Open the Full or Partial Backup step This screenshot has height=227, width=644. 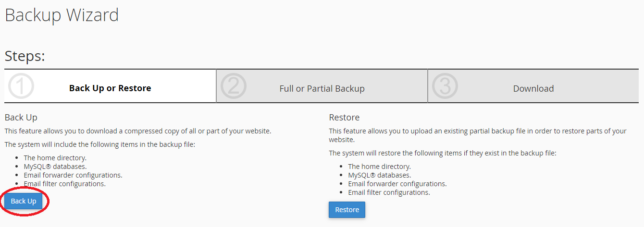click(x=322, y=88)
